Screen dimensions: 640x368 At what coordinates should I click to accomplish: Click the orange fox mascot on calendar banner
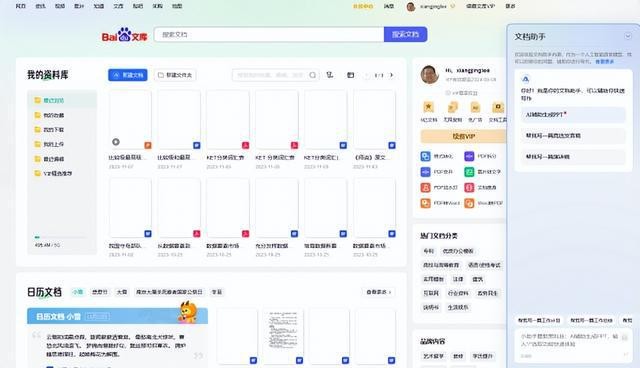coord(188,312)
